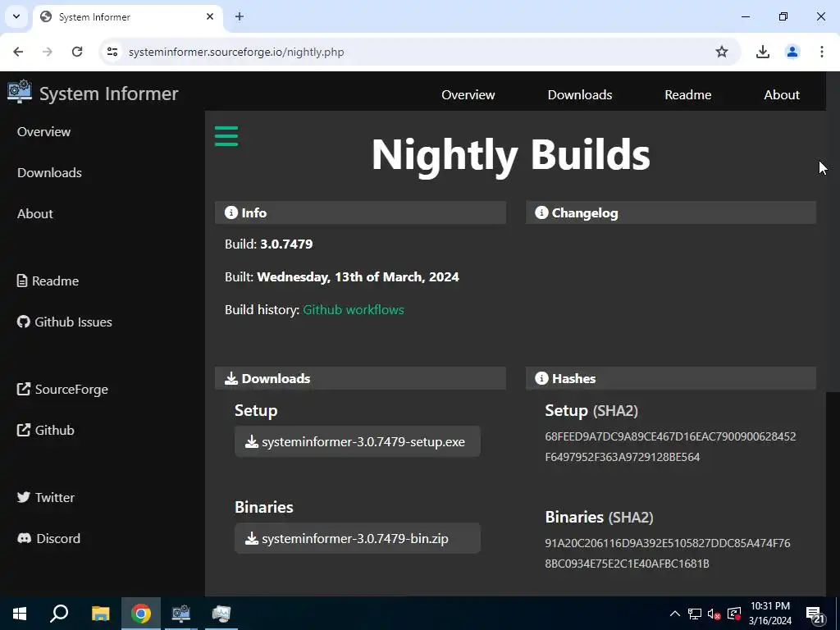840x630 pixels.
Task: Open Readme in top navigation
Action: [x=688, y=95]
